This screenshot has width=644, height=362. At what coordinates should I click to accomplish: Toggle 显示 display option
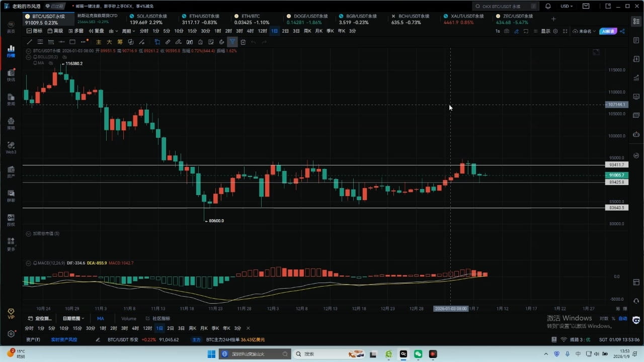tap(545, 31)
